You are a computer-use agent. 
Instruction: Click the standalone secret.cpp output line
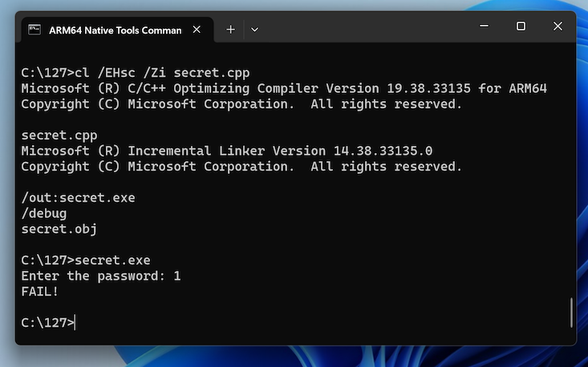(x=55, y=135)
